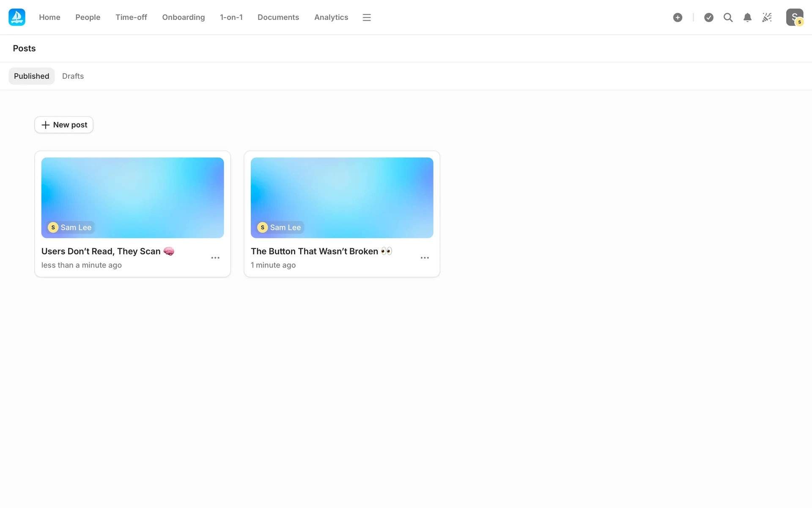Click Sam Lee author tag on second post

coord(280,227)
